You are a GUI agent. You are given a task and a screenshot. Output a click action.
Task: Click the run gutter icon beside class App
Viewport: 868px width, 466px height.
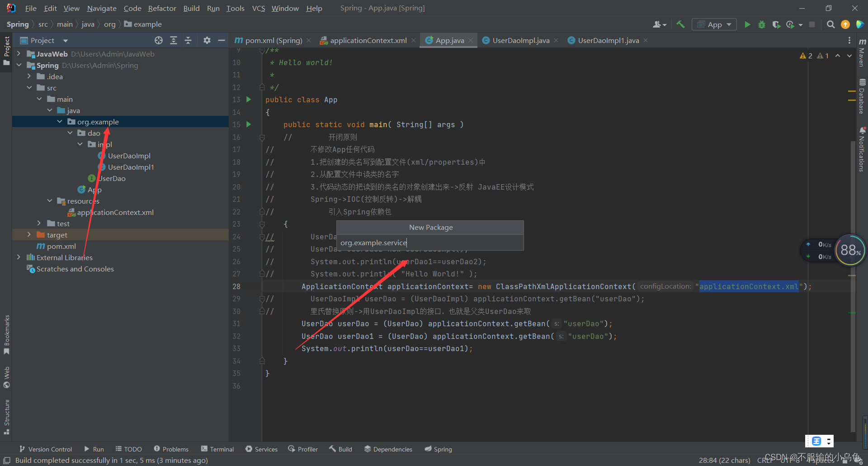point(249,100)
